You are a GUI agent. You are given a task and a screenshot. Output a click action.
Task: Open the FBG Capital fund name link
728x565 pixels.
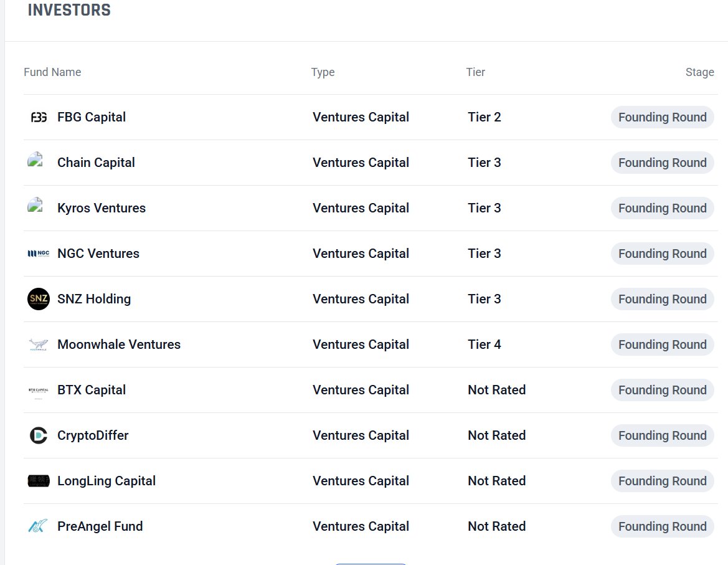pos(92,117)
